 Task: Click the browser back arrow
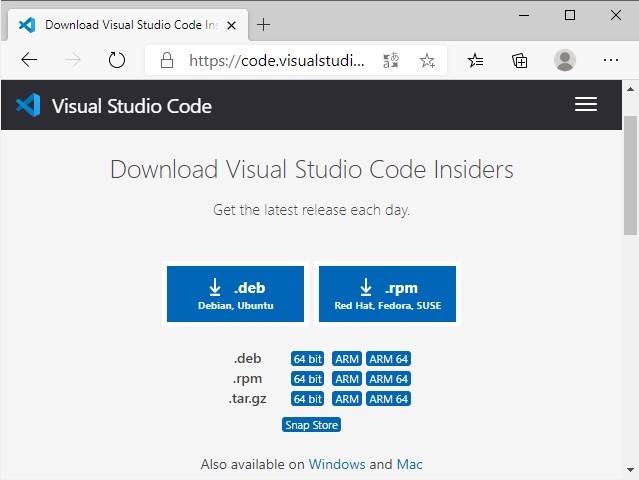click(29, 60)
